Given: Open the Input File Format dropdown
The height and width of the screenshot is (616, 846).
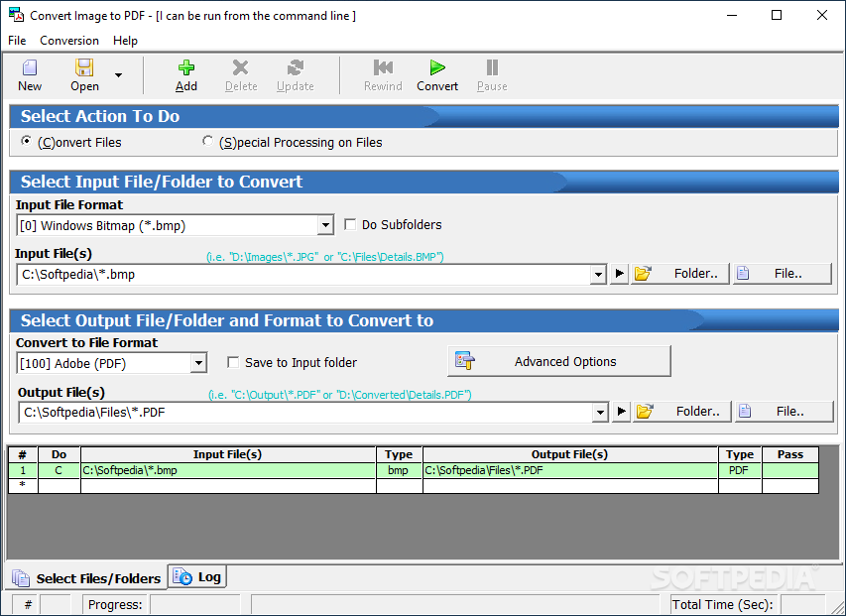Looking at the screenshot, I should [325, 225].
